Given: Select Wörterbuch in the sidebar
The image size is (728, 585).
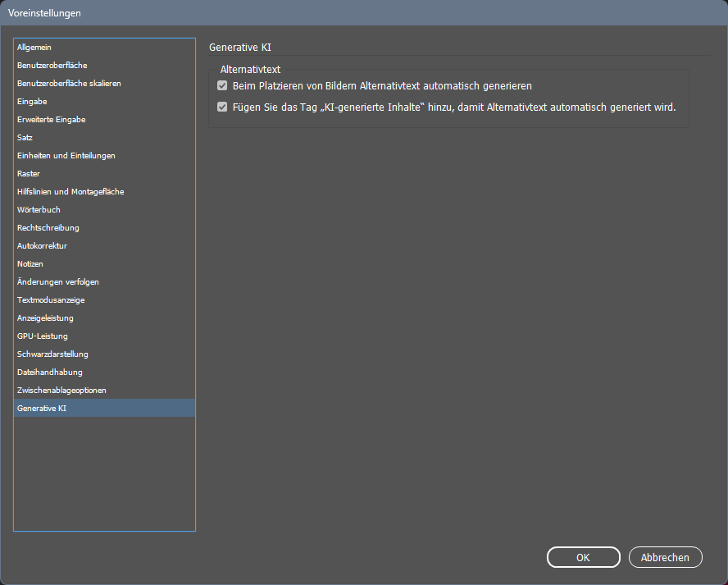Looking at the screenshot, I should (39, 210).
